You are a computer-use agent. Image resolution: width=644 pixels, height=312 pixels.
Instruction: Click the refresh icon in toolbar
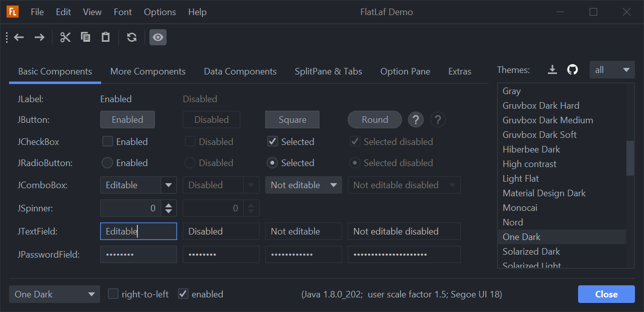132,37
